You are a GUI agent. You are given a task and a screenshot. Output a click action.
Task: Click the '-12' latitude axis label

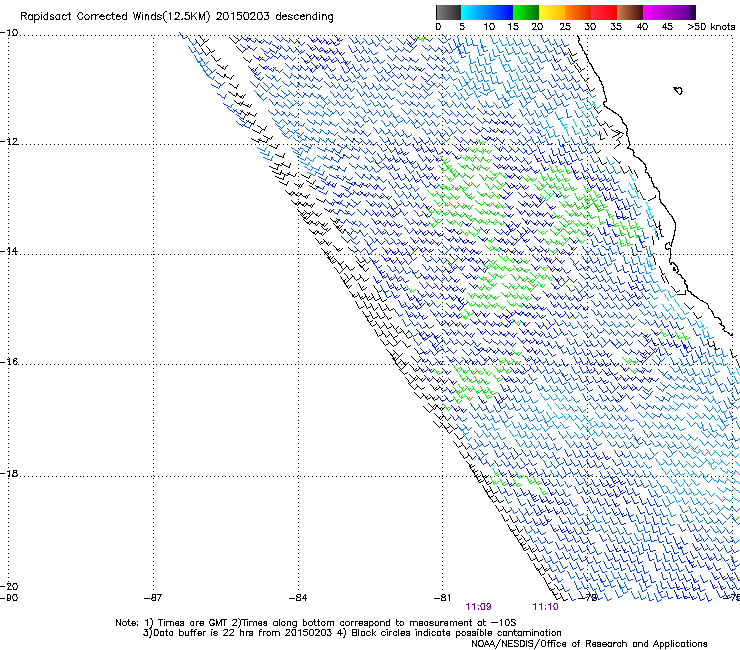(9, 142)
